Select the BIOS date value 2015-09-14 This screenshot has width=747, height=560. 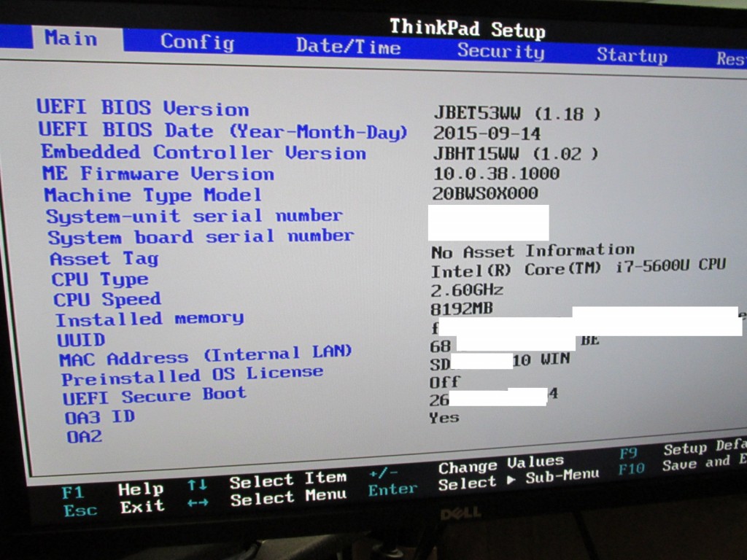pyautogui.click(x=487, y=134)
